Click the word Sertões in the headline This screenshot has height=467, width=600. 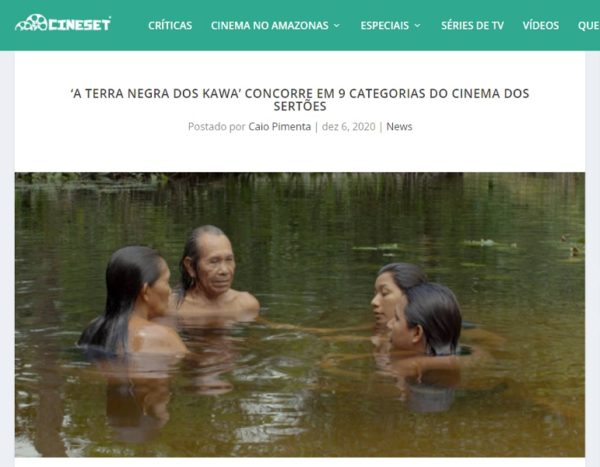pos(300,106)
